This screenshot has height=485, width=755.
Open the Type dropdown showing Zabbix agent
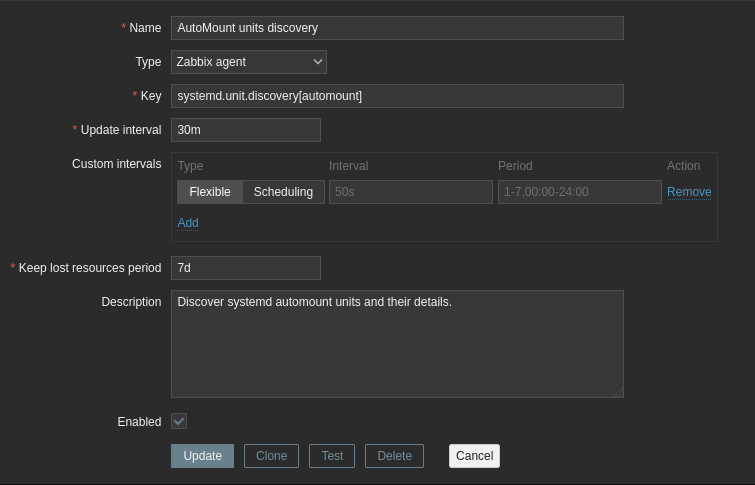coord(248,62)
